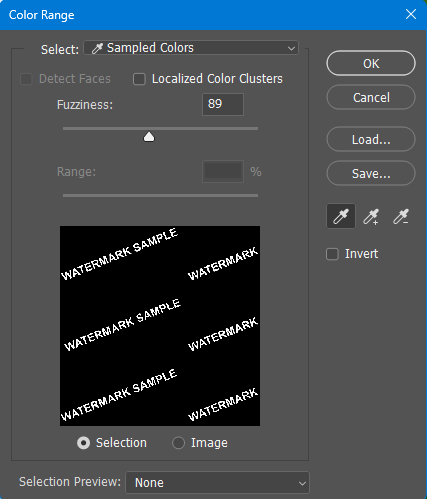This screenshot has height=499, width=427.
Task: Choose the Subtract from Sample eyedropper
Action: pyautogui.click(x=400, y=217)
